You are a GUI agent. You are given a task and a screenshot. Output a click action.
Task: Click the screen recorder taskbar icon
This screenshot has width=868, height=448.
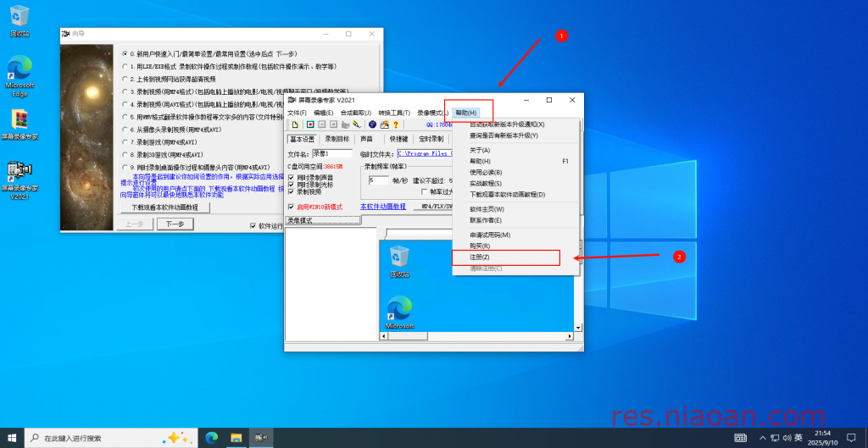(261, 438)
